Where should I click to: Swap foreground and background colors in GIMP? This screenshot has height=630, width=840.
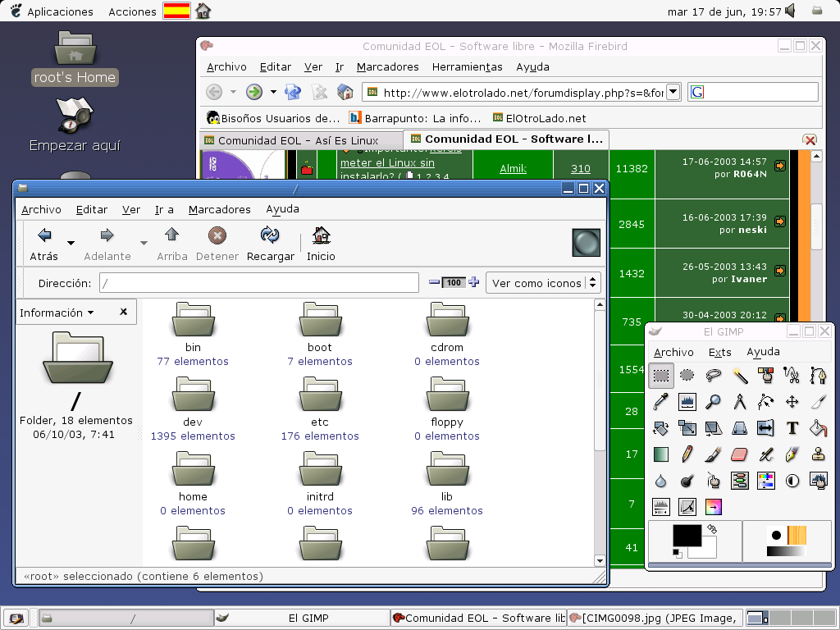(712, 530)
